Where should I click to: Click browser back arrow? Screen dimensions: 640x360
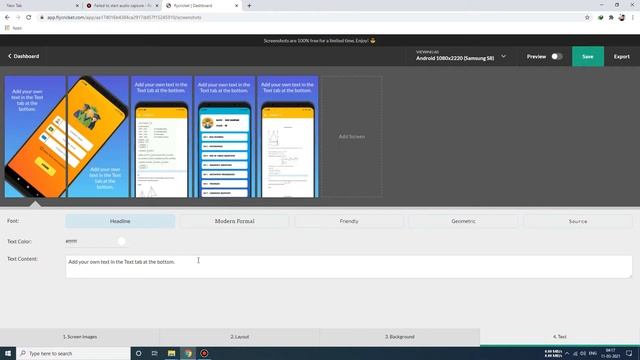[x=7, y=18]
